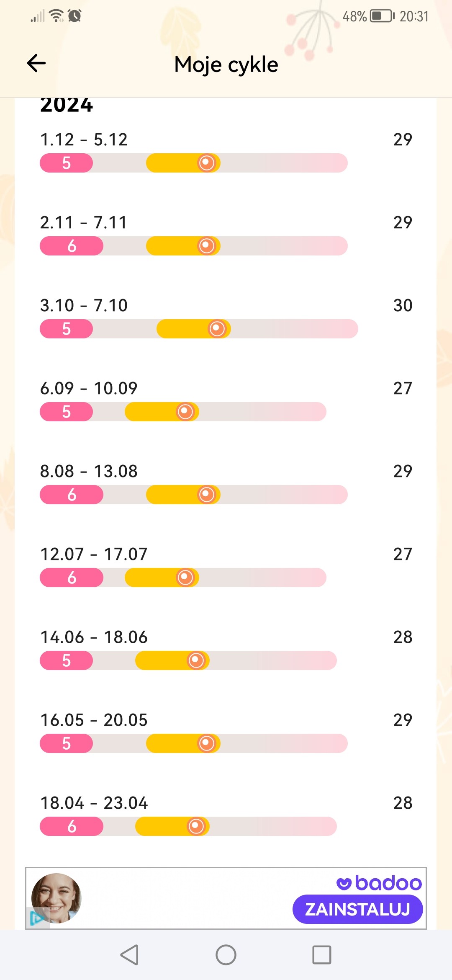452x980 pixels.
Task: Tap the Android back triangle button
Action: pyautogui.click(x=130, y=955)
